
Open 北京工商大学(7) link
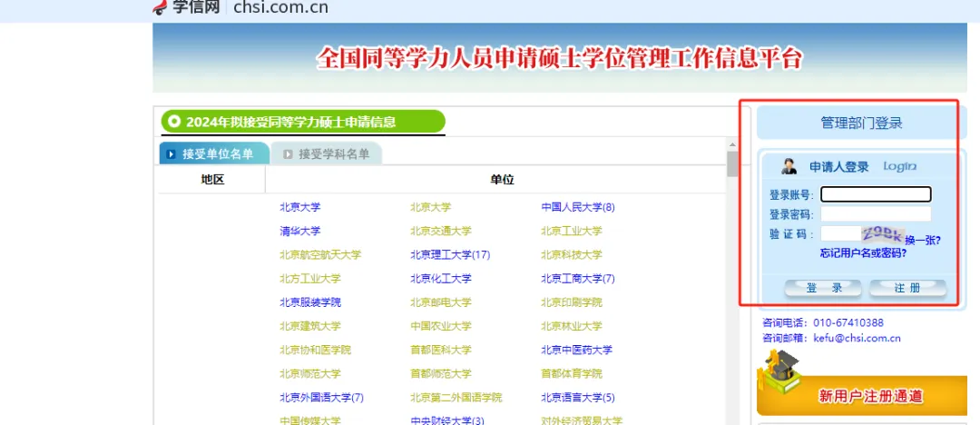(578, 279)
